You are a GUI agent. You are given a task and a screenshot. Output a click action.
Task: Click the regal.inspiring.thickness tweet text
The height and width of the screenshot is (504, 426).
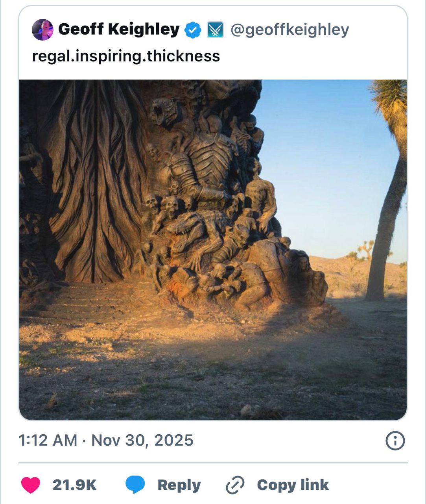tap(126, 56)
